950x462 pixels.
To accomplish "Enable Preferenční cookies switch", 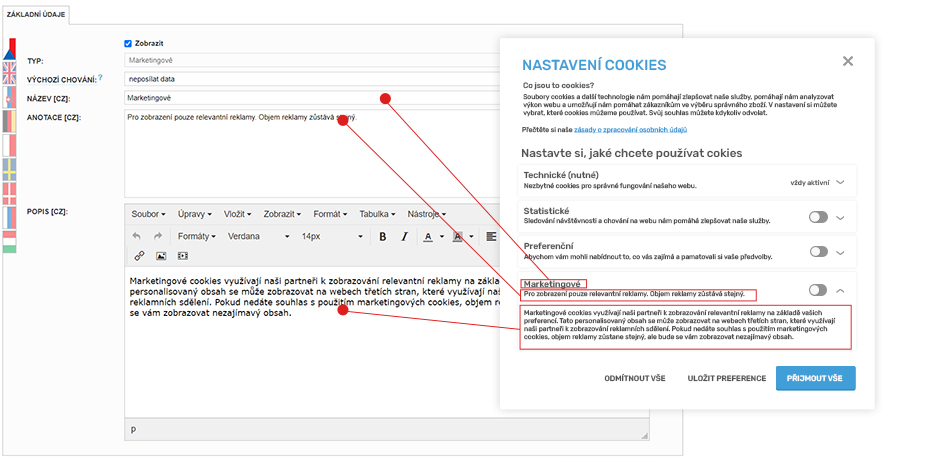I will (818, 251).
